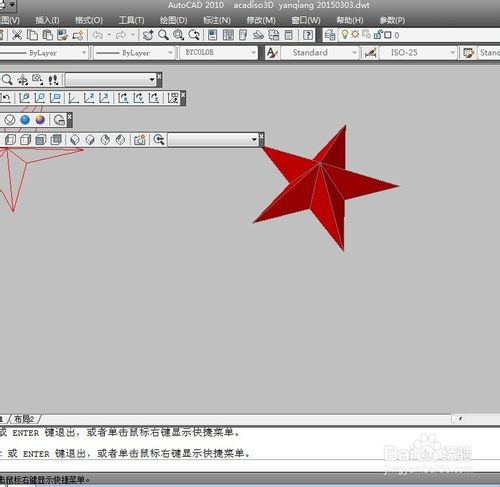Screen dimensions: 500x487
Task: Open the 格式(O) menu
Action: pyautogui.click(x=89, y=20)
